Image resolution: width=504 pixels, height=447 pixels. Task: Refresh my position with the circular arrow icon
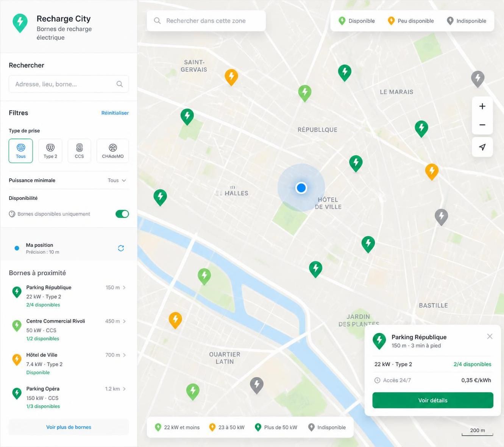pos(121,248)
